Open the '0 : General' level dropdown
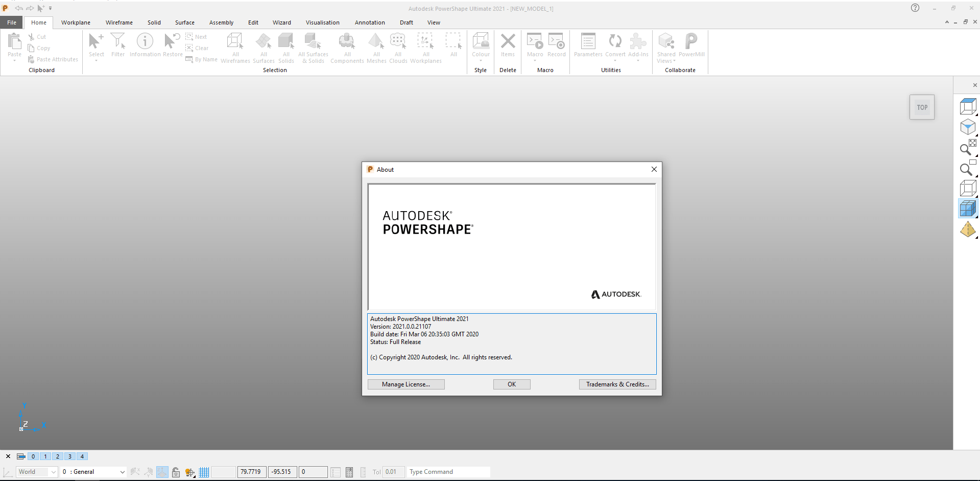 (x=93, y=472)
